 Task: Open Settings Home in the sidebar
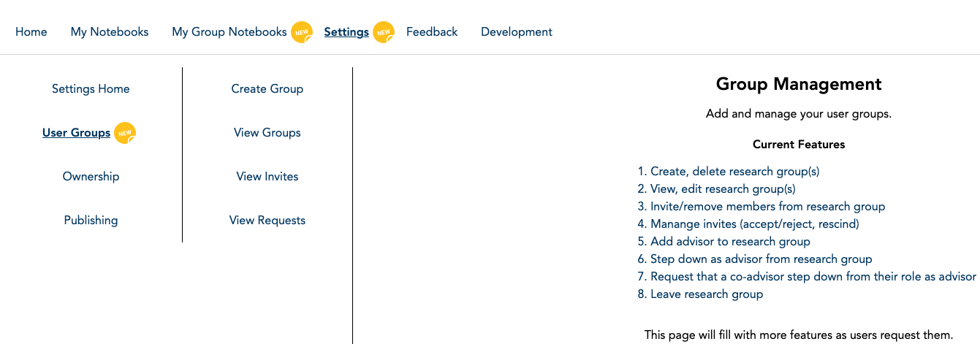tap(91, 89)
